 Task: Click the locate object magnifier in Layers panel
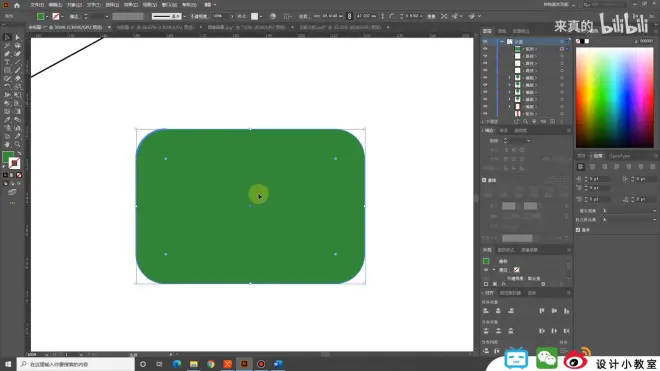click(525, 121)
